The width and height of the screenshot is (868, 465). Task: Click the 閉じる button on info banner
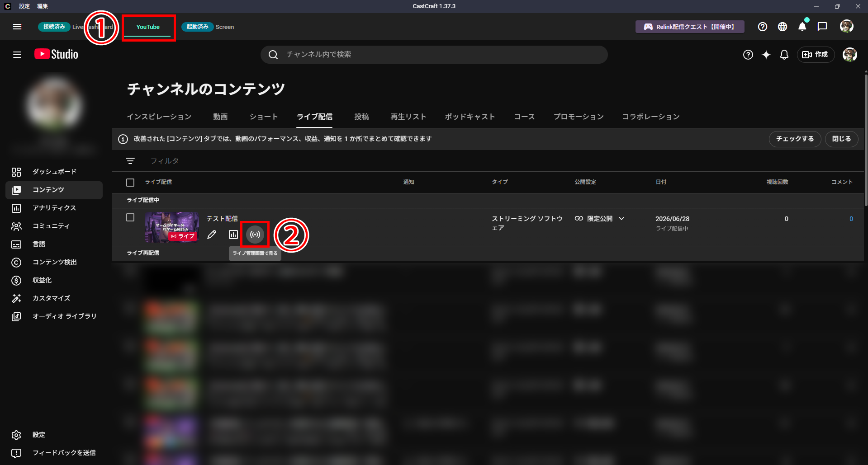842,139
